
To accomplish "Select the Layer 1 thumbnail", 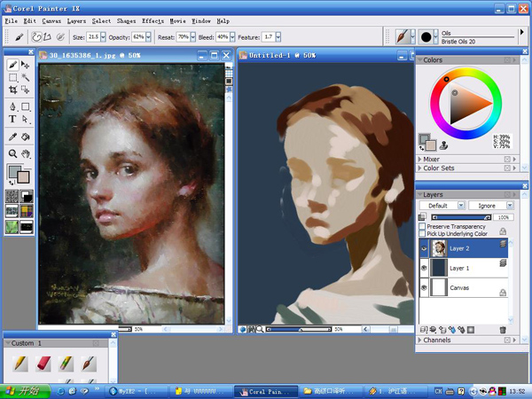I will pos(439,268).
